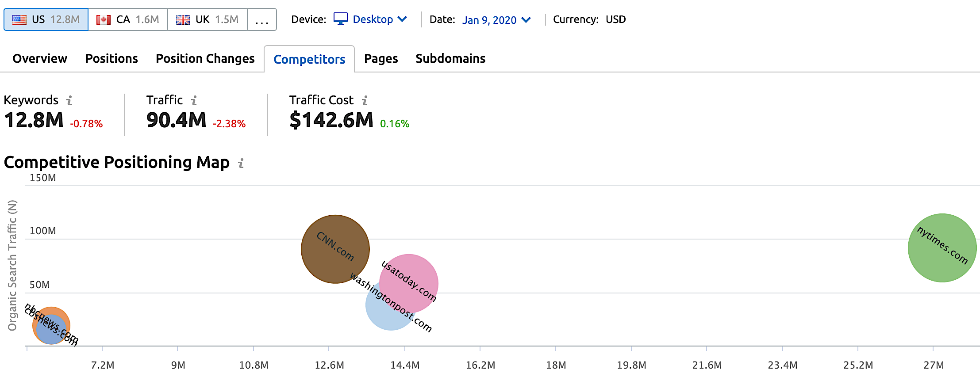This screenshot has height=373, width=980.
Task: Open the Desktop device dropdown
Action: (x=370, y=19)
